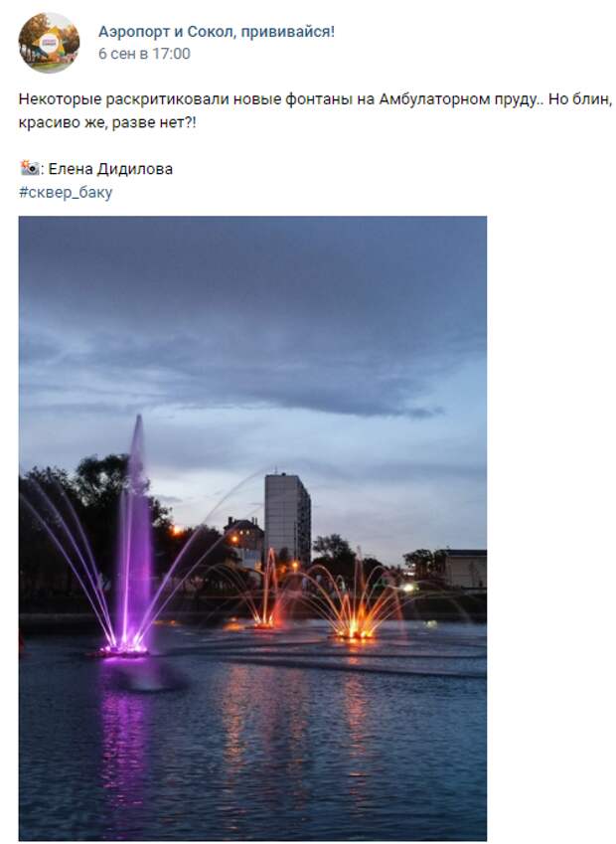Click the tall apartment tower in the photo
Viewport: 616px width, 844px height.
(x=287, y=518)
